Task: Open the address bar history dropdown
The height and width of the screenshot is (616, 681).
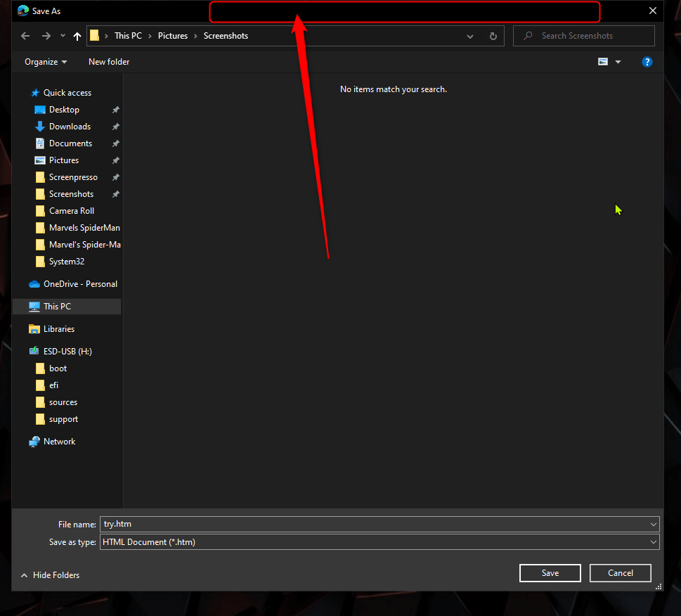Action: pyautogui.click(x=470, y=37)
